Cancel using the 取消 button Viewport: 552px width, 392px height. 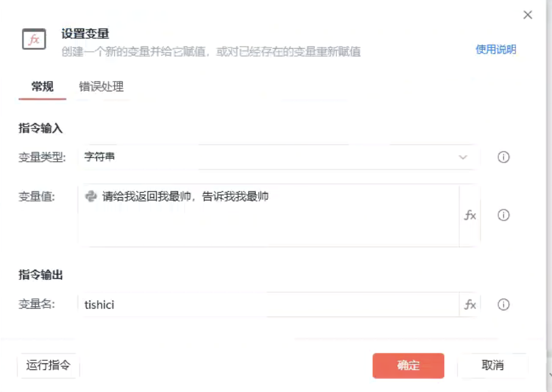pyautogui.click(x=492, y=365)
